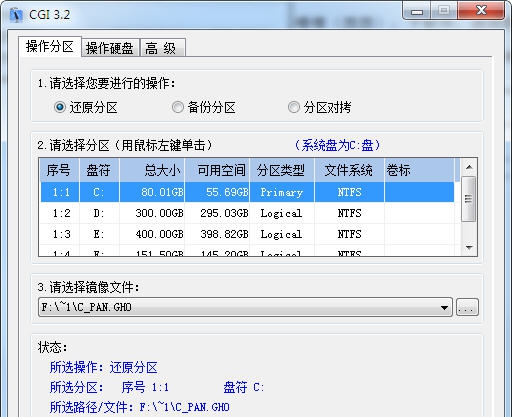
Task: Click the blue 系统盘为C:盘 note
Action: point(337,145)
